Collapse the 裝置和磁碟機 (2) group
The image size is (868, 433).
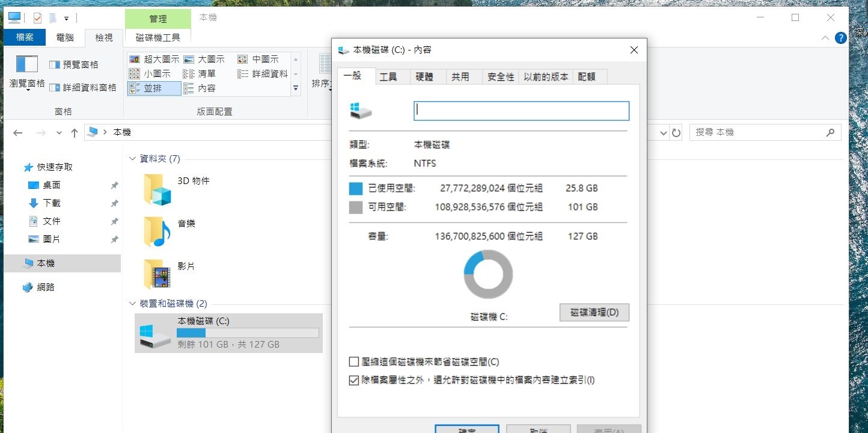[133, 304]
